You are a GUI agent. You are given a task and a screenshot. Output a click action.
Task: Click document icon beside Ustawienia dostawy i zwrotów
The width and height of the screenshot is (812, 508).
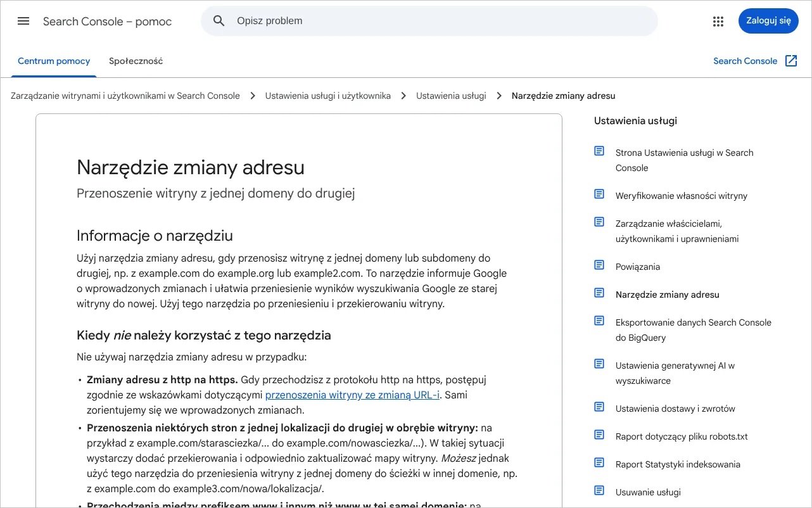click(599, 407)
